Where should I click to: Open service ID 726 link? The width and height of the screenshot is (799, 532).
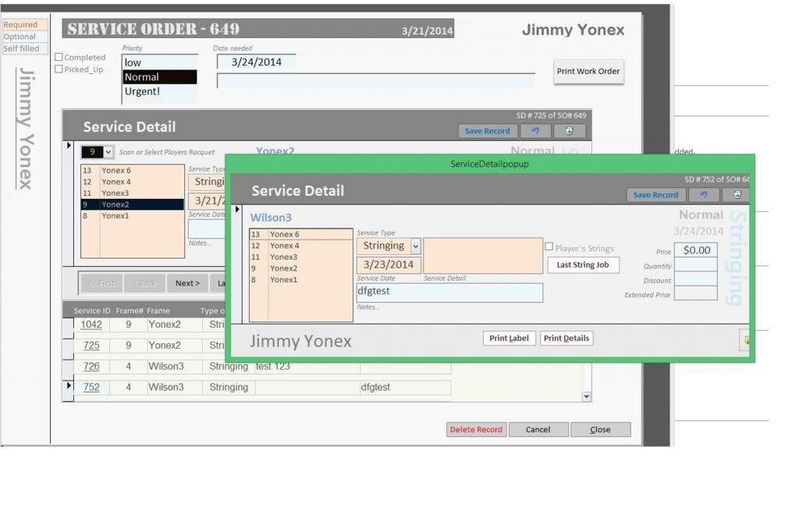(91, 367)
